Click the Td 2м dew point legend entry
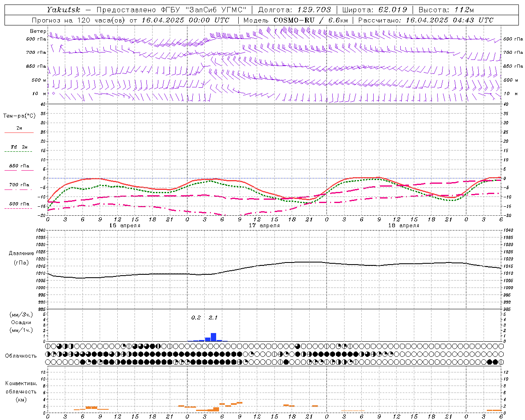This screenshot has width=525, height=420. point(19,147)
